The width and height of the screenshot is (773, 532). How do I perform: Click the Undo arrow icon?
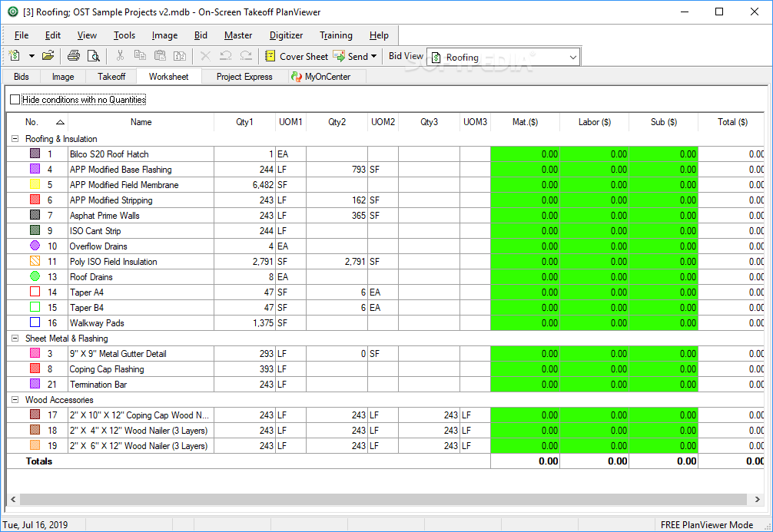[x=226, y=56]
